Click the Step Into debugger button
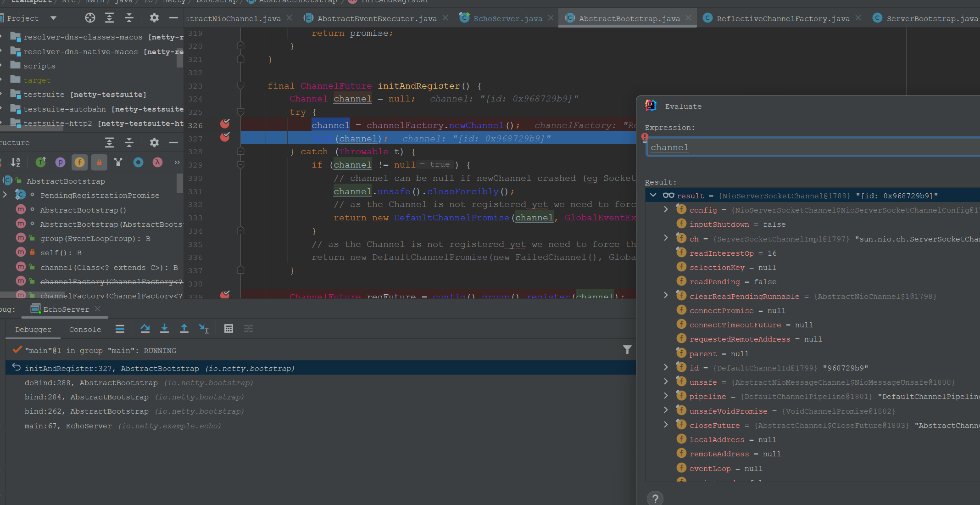The height and width of the screenshot is (505, 980). 164,329
